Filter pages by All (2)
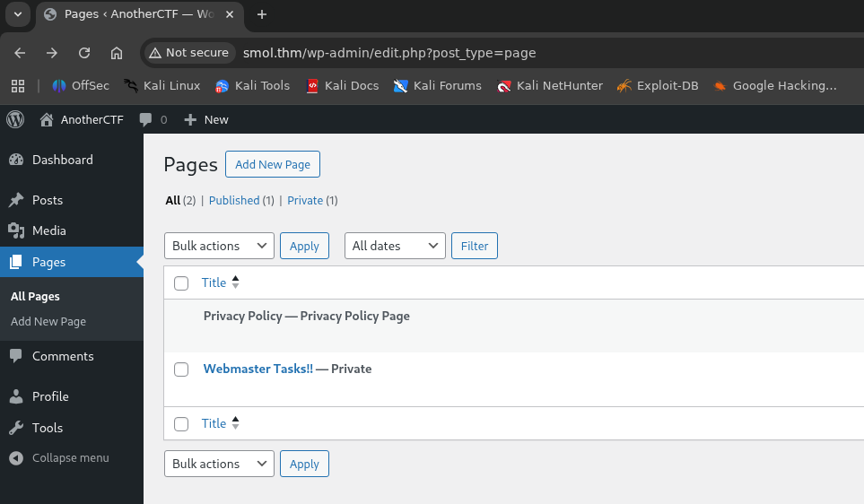 pyautogui.click(x=180, y=201)
